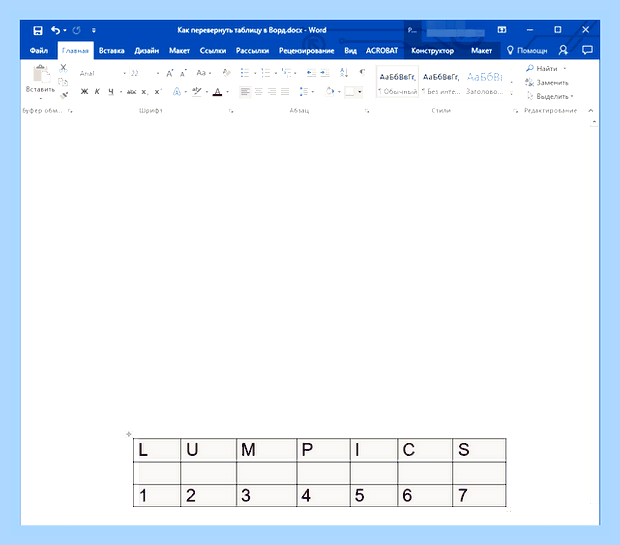Create a multilevel list
The height and width of the screenshot is (545, 620).
286,73
